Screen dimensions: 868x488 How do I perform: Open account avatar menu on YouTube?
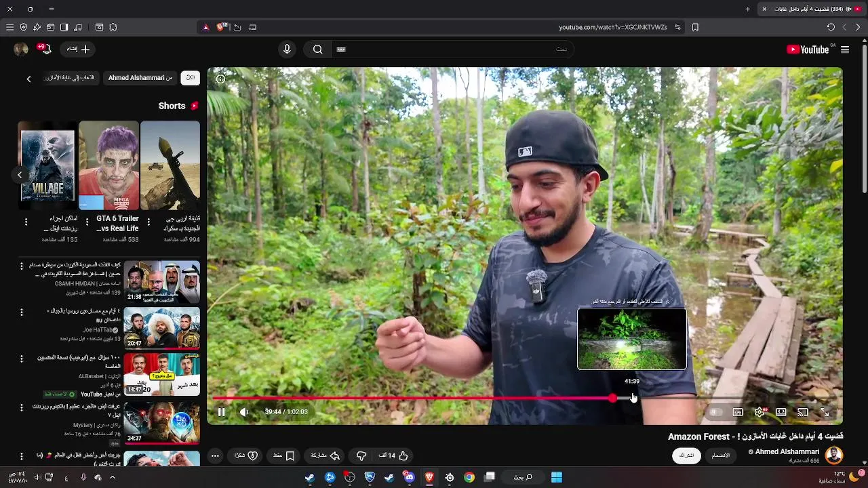pyautogui.click(x=21, y=49)
